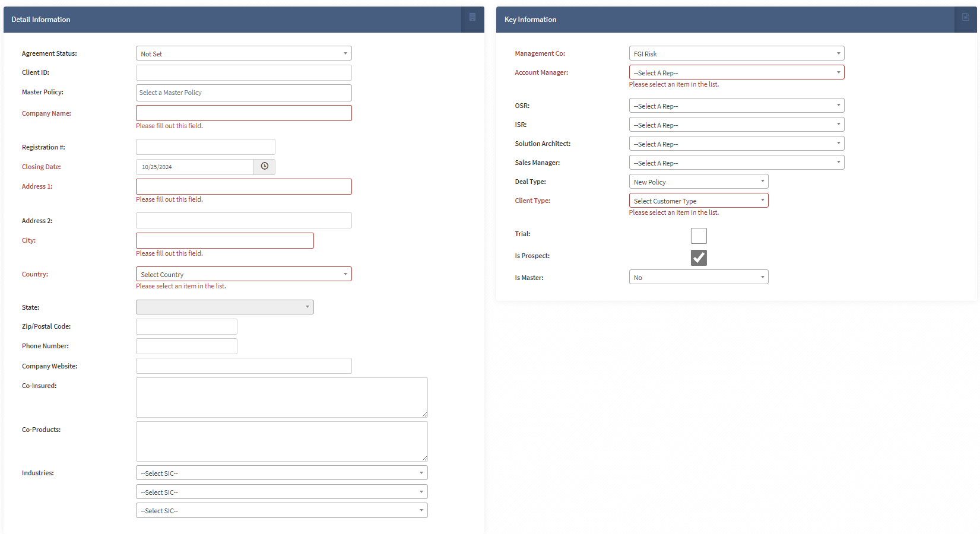Click the Closing Date label
980x534 pixels.
(42, 167)
